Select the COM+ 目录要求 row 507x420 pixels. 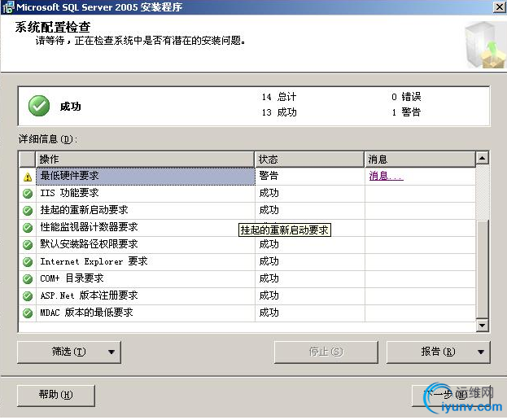click(x=247, y=278)
